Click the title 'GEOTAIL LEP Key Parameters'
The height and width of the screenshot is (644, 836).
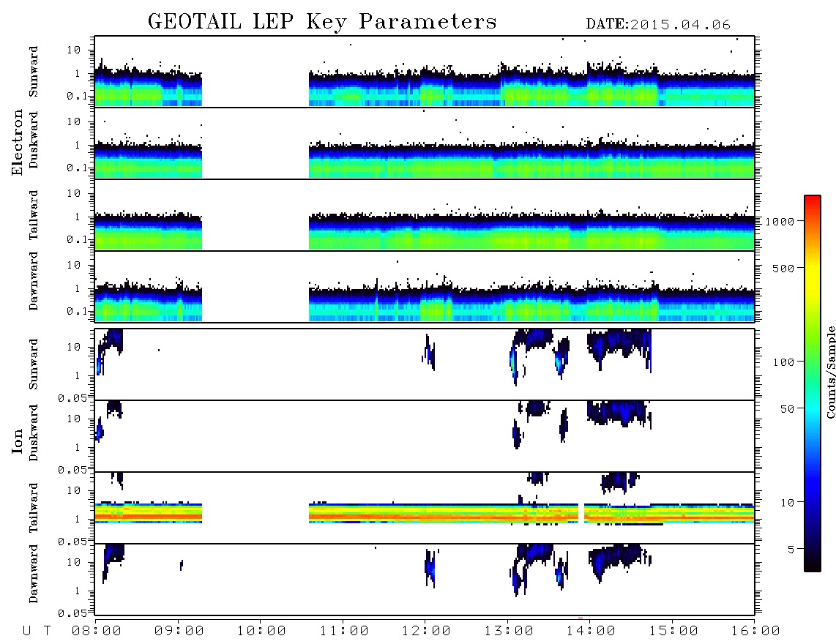322,23
